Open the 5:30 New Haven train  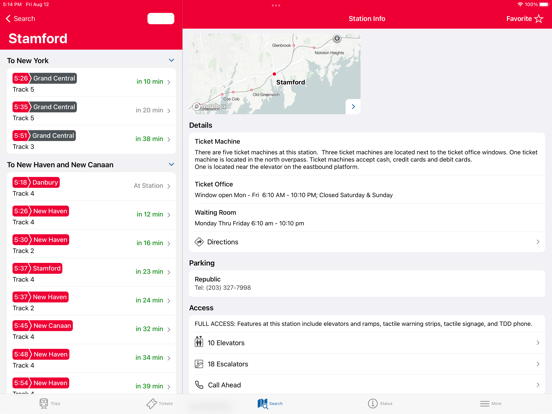point(91,244)
